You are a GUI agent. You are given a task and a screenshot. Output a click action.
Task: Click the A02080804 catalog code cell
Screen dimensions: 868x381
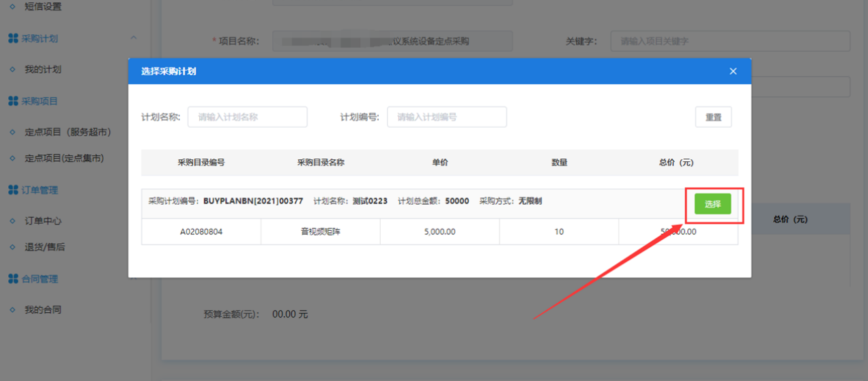[201, 232]
